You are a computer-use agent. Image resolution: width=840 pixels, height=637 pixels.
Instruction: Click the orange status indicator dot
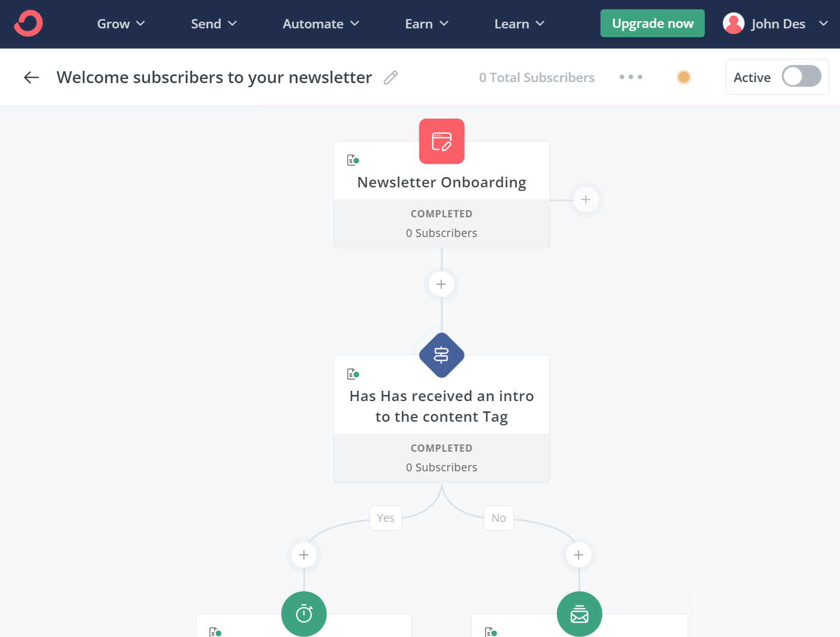click(x=684, y=77)
